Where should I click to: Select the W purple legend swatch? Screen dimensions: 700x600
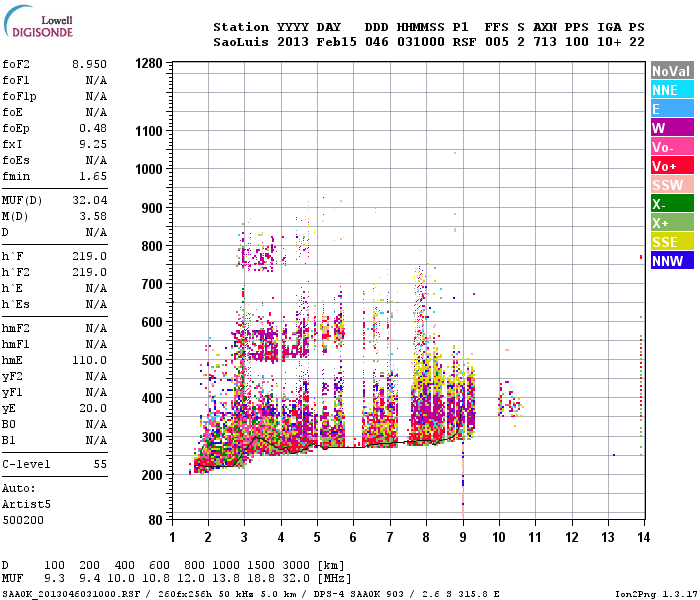pos(672,128)
